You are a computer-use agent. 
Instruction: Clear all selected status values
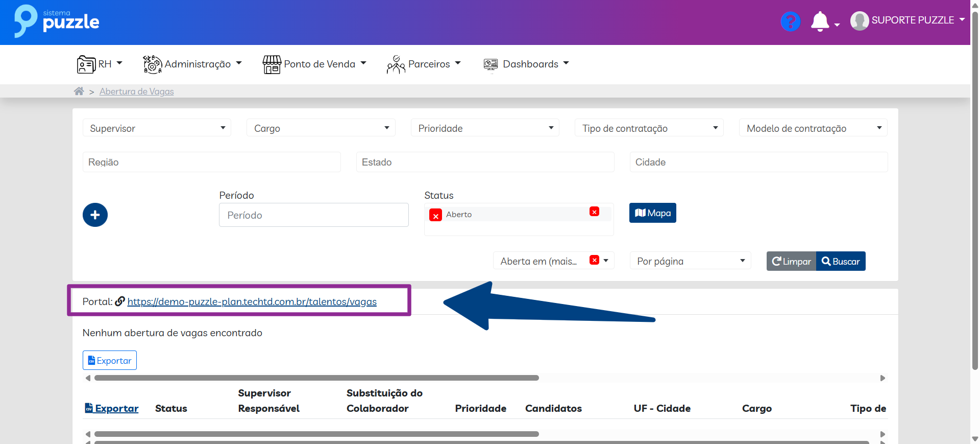point(594,212)
